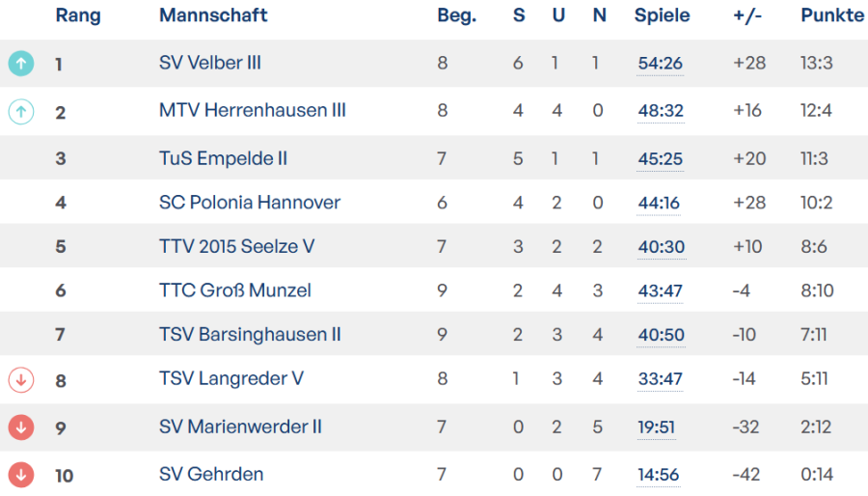Click TTV 2015 Seelze V team
868x496 pixels.
coord(236,247)
